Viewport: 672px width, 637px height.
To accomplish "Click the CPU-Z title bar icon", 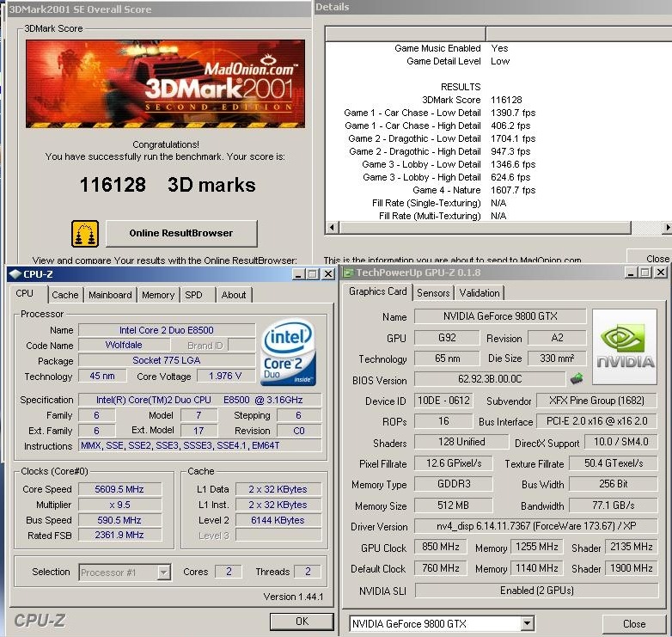I will tap(15, 274).
